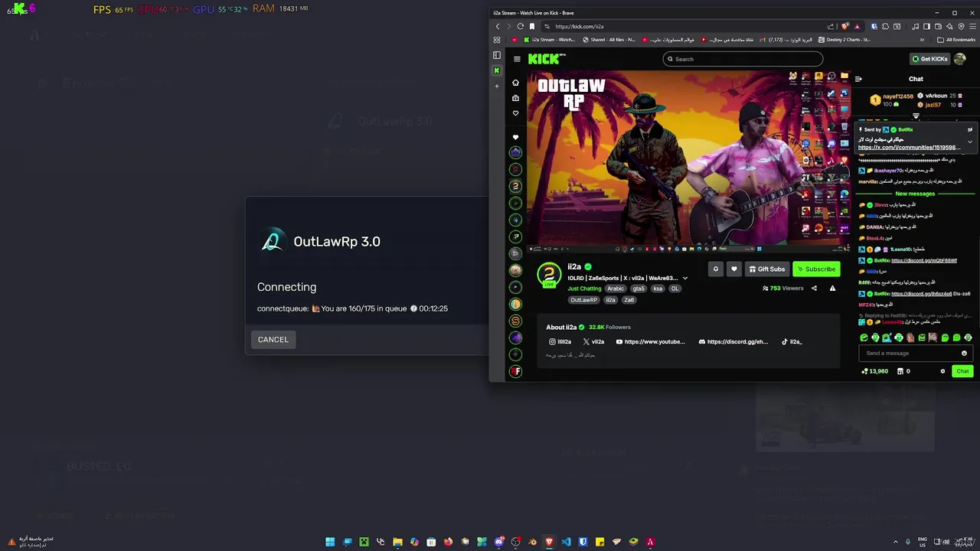Toggle notifications bell for ii2a

click(716, 269)
